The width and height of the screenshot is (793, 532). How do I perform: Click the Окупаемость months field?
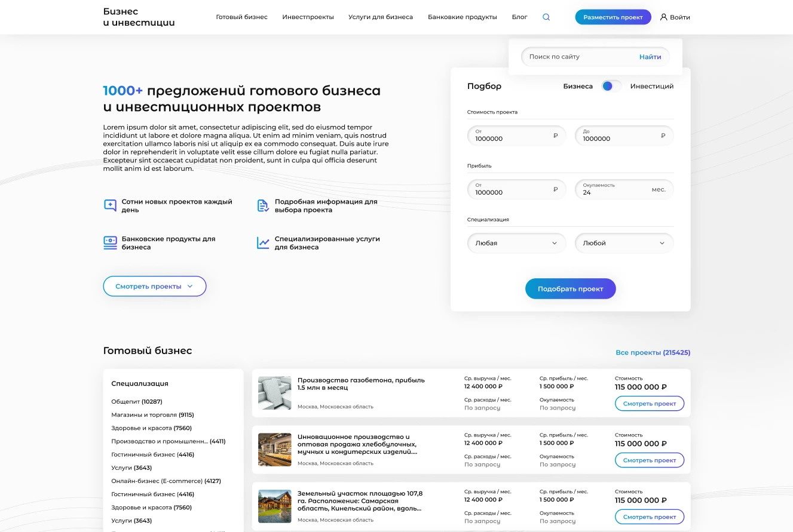624,189
